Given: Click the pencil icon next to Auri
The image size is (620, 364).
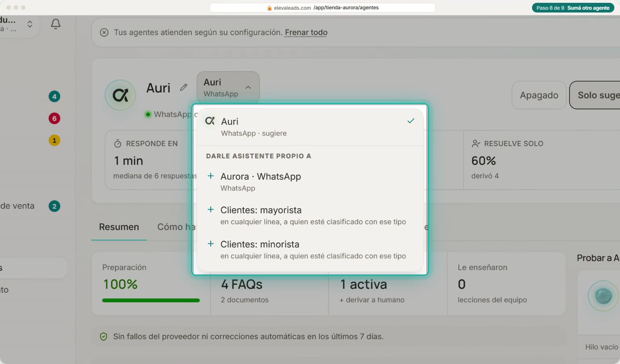Looking at the screenshot, I should [184, 88].
